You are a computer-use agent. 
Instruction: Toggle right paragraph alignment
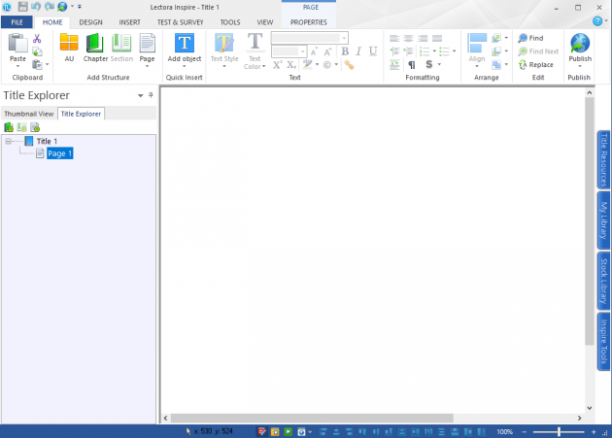(x=423, y=38)
